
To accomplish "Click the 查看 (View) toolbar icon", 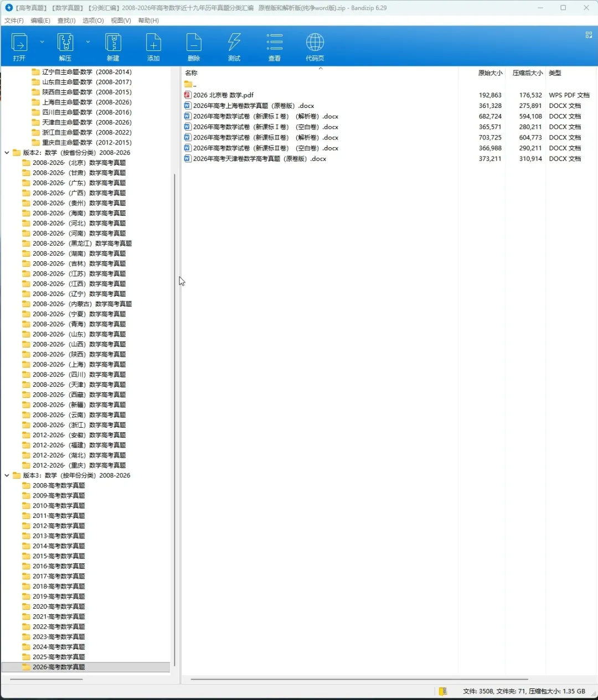I will tap(275, 43).
